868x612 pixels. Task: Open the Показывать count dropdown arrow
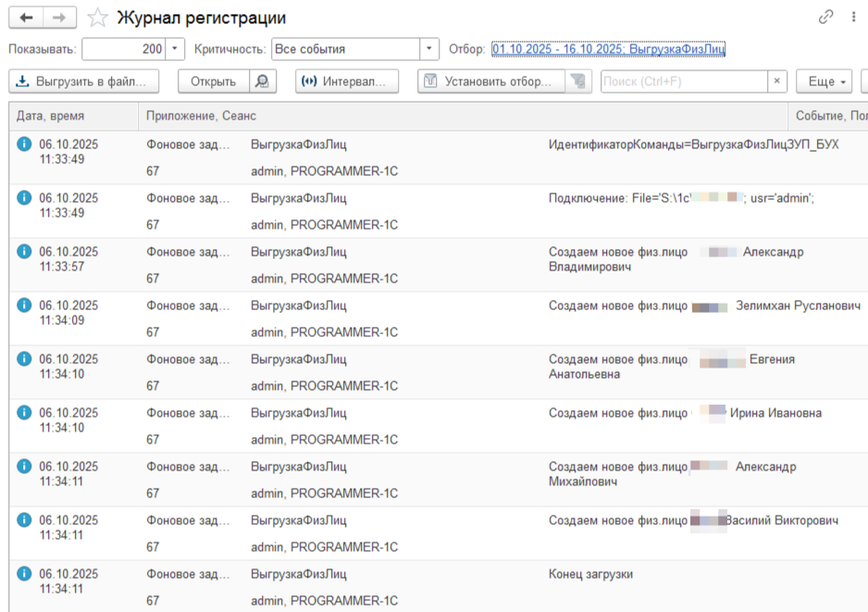click(x=175, y=49)
